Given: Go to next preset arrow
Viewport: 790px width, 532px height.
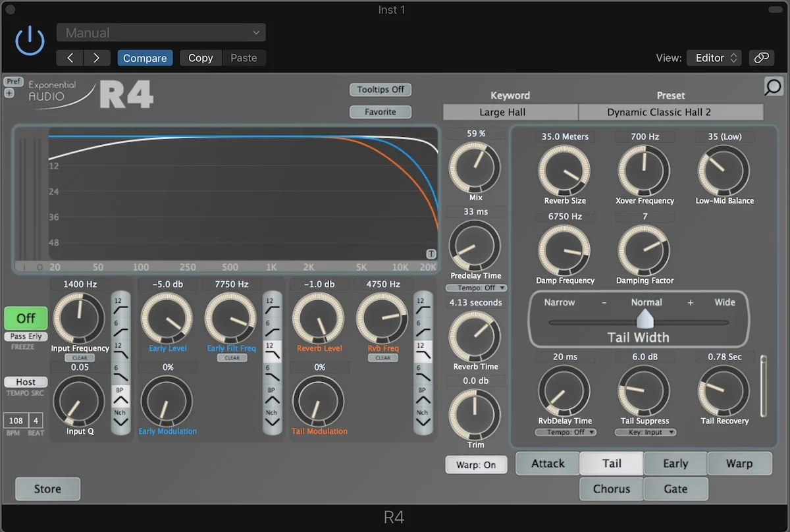Looking at the screenshot, I should pos(96,58).
